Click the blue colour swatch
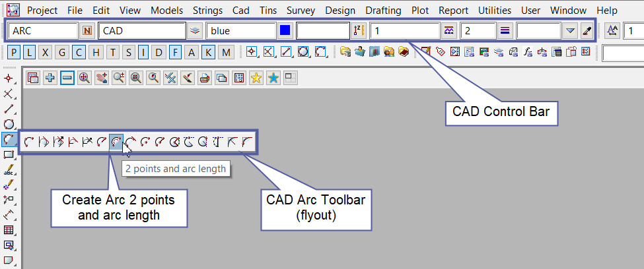Viewport: 644px width, 269px height. (285, 31)
